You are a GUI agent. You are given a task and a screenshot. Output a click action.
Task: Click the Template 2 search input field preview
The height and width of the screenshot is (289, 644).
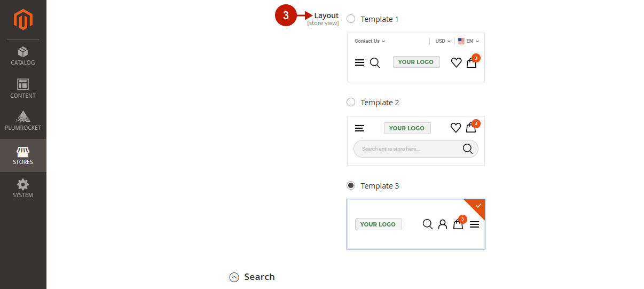pos(416,149)
